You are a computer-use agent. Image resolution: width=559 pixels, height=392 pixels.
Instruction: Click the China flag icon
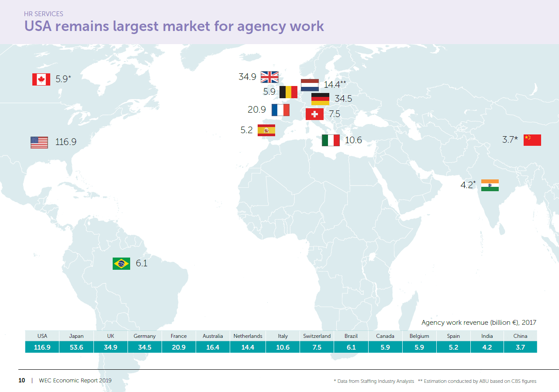tap(532, 140)
